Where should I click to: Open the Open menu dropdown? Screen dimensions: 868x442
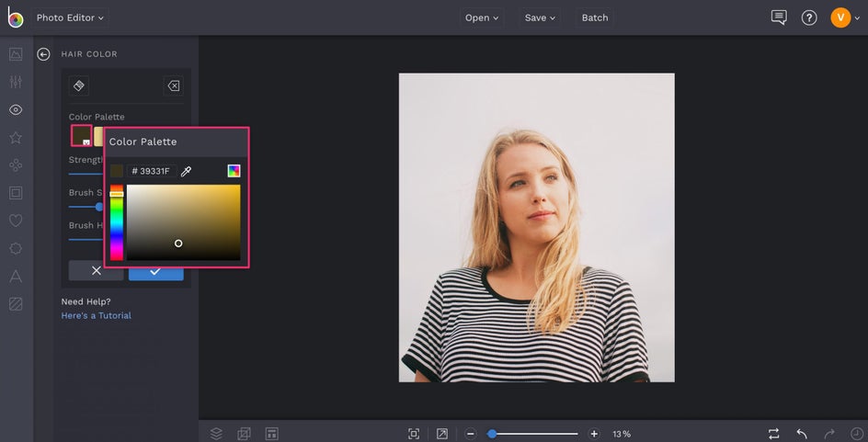482,17
